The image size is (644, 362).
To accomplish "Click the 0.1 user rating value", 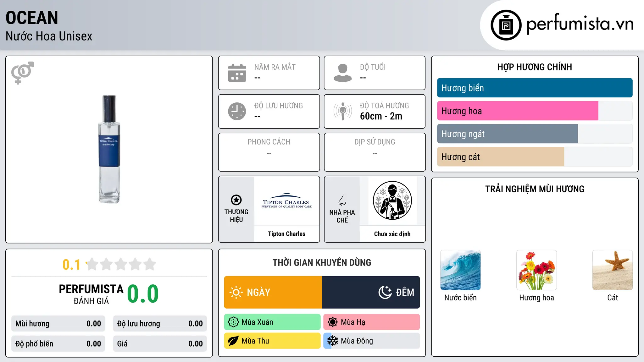I will pyautogui.click(x=71, y=265).
